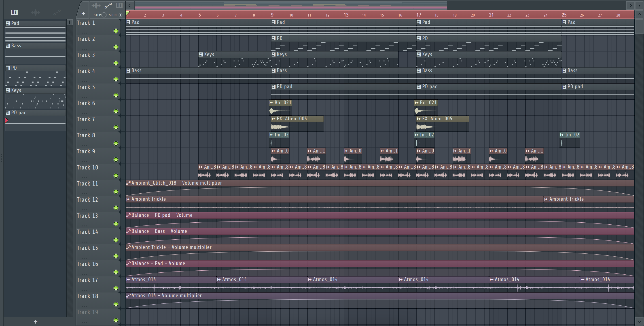
Task: Click pattern icon of Keys in picker
Action: click(x=8, y=90)
